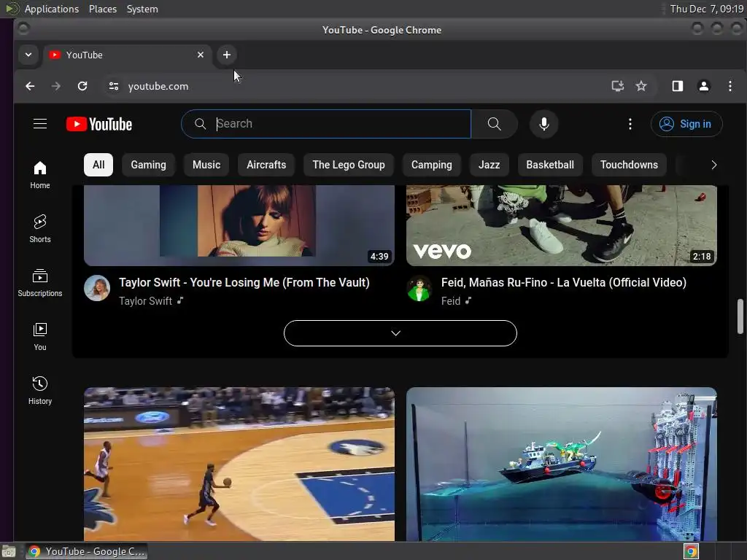Select the Camping filter chip
747x560 pixels.
click(432, 165)
